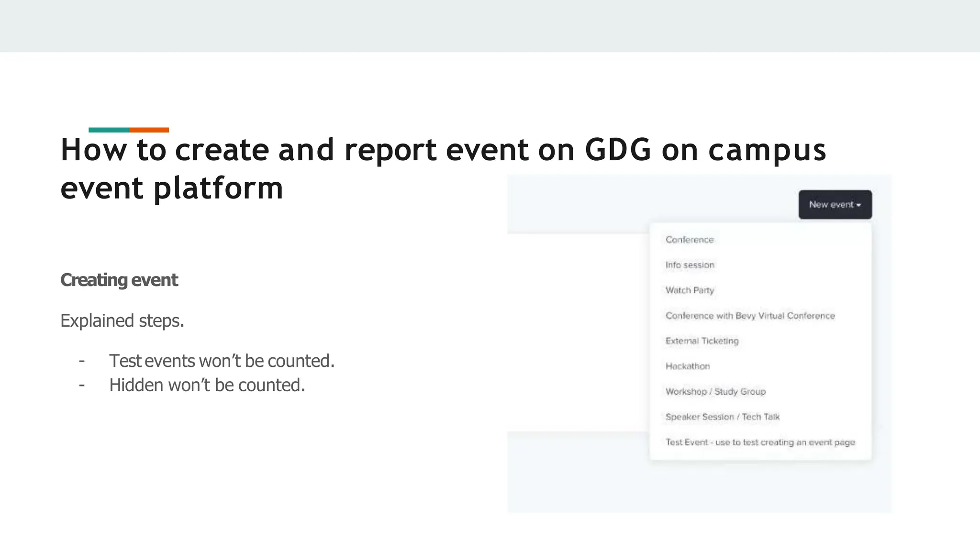Select Hackathon event type

click(x=688, y=366)
